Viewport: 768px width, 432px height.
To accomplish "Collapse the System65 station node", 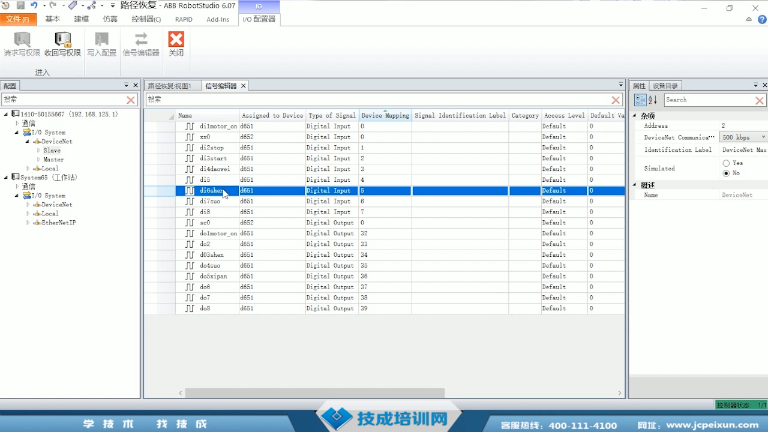I will click(x=6, y=177).
